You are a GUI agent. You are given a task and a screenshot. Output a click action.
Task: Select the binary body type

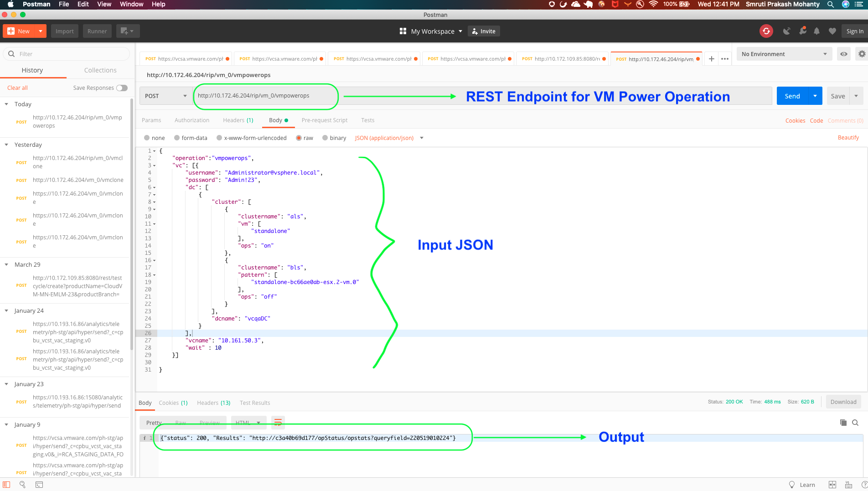click(325, 138)
